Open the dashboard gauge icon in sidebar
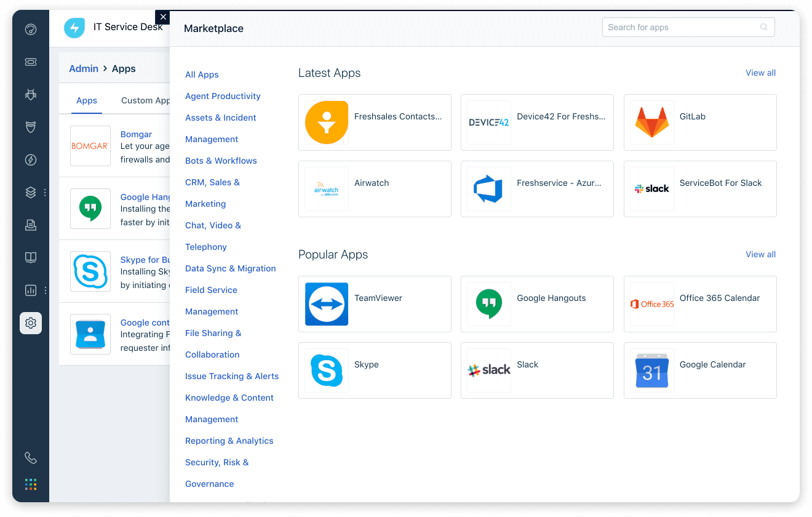812x517 pixels. [x=31, y=30]
